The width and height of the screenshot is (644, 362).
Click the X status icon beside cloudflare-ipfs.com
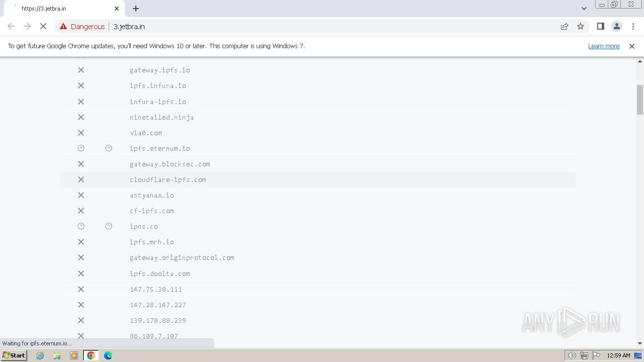(81, 179)
